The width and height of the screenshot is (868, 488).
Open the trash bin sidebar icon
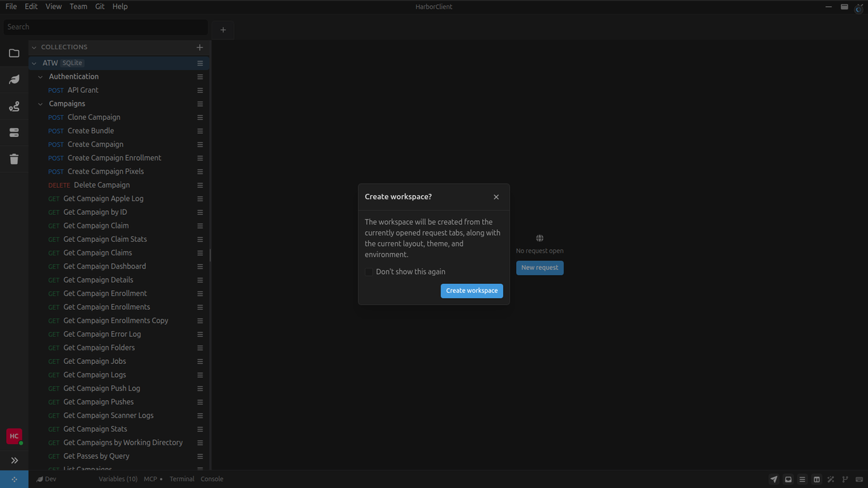14,159
